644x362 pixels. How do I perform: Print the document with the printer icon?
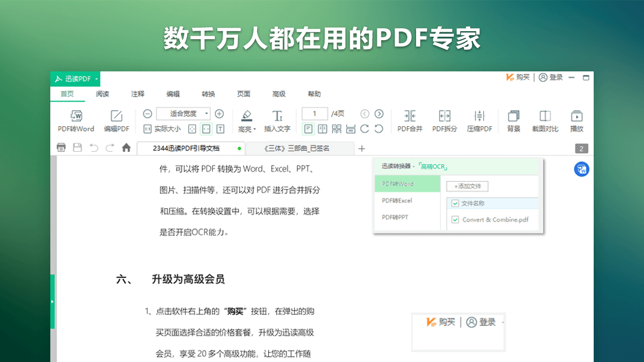(x=61, y=148)
